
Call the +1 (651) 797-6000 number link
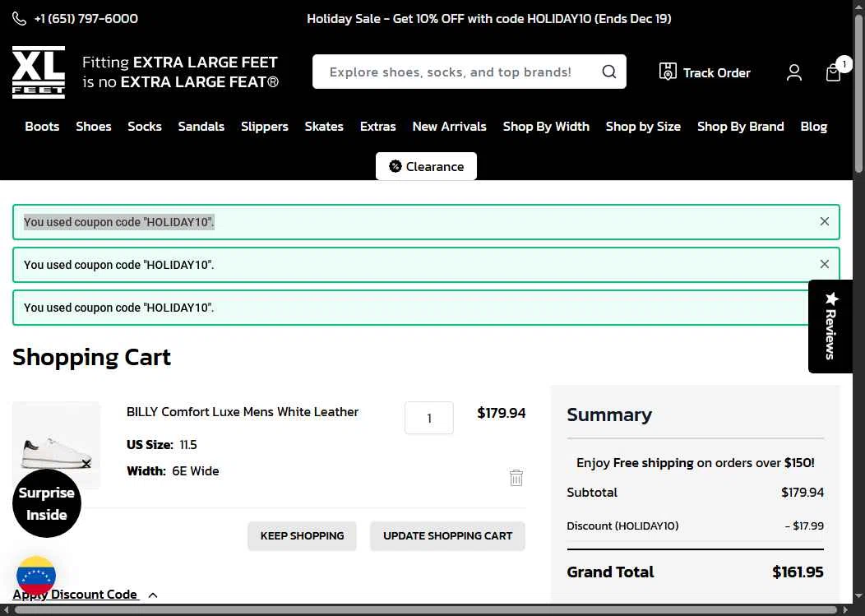(x=86, y=19)
